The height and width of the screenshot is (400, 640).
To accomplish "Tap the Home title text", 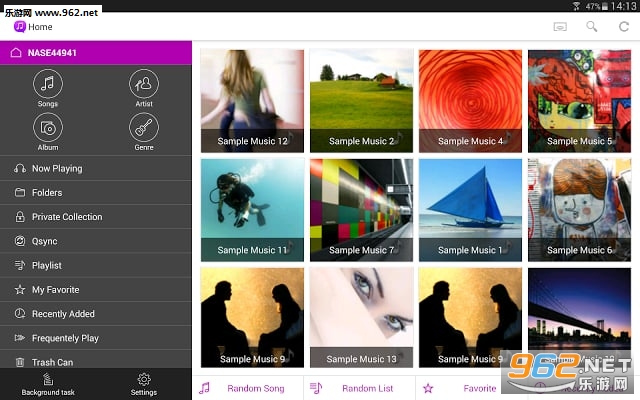I will coord(40,27).
